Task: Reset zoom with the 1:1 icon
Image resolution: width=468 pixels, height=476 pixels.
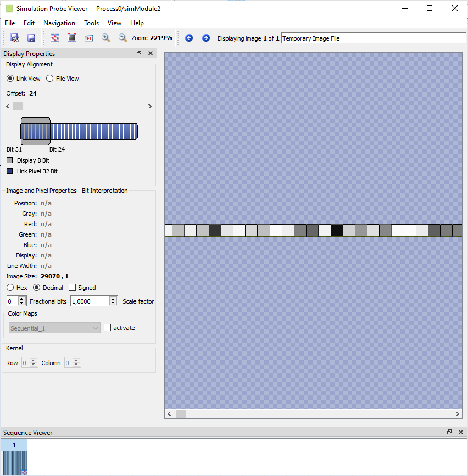Action: tap(89, 38)
